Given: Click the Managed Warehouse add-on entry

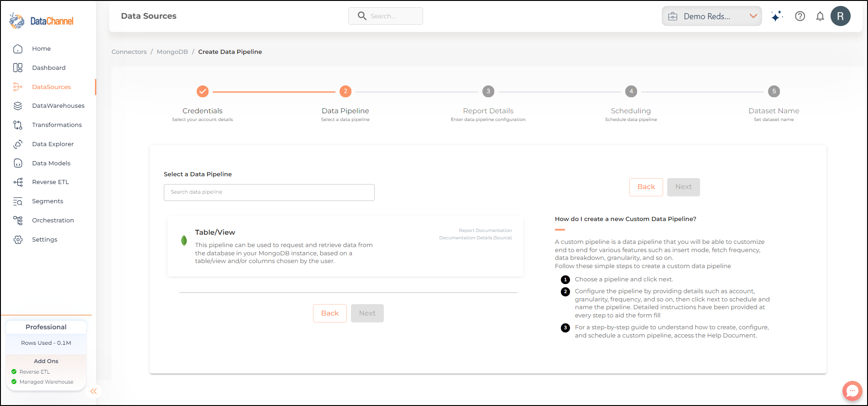Looking at the screenshot, I should pos(42,382).
